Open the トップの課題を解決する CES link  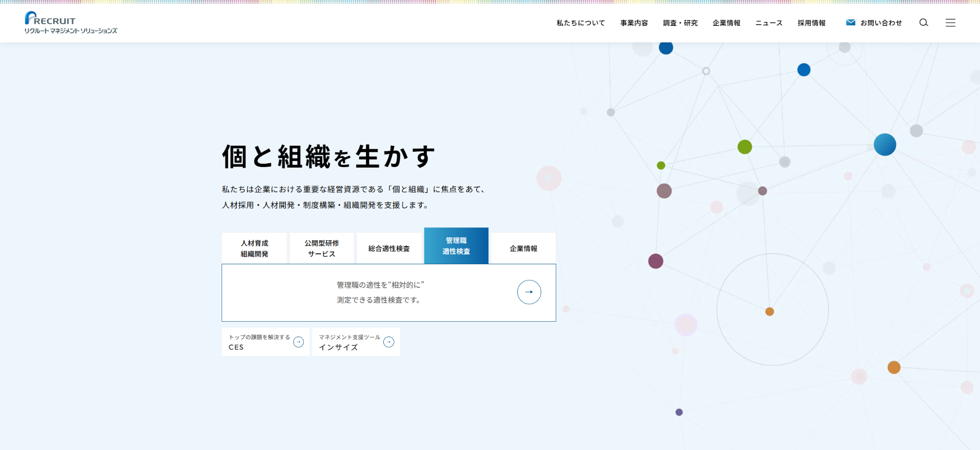point(266,342)
